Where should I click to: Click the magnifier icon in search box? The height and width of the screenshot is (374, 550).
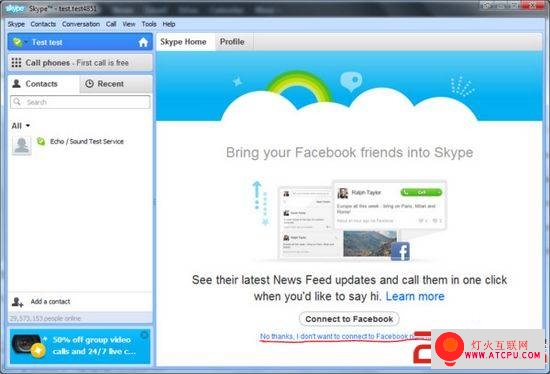point(17,102)
